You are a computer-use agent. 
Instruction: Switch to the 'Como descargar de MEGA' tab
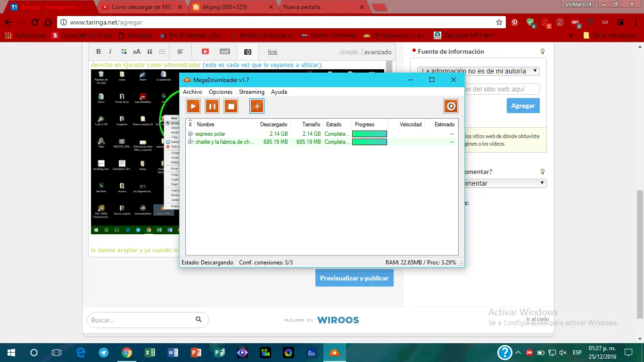tap(141, 7)
